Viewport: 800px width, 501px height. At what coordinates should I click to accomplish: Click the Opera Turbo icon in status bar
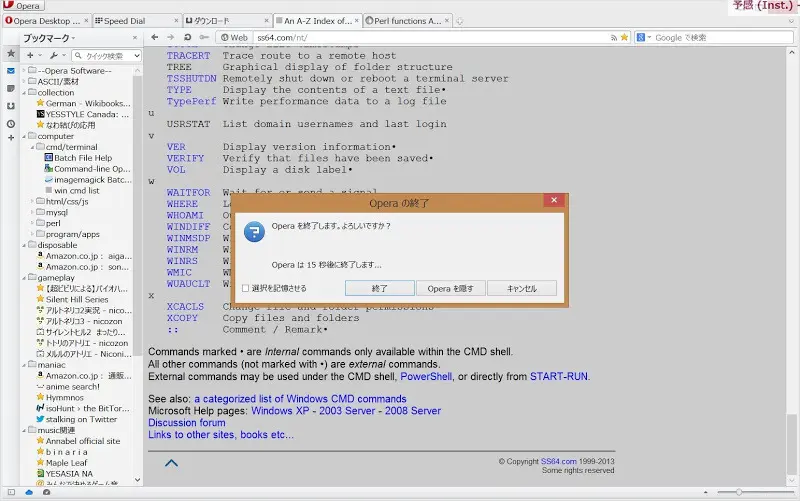[46, 492]
